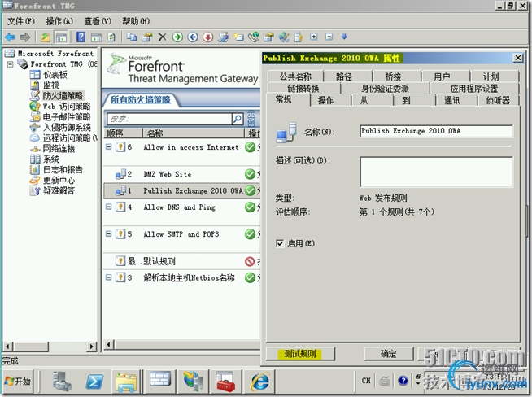Click the collapse-all minus toolbar icon
The image size is (532, 397).
pos(329,37)
